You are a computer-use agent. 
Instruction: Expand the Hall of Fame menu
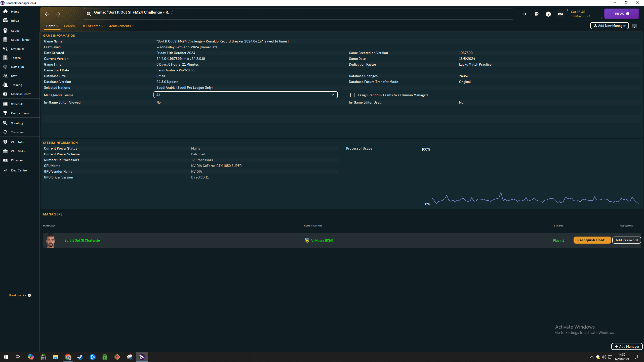(92, 26)
